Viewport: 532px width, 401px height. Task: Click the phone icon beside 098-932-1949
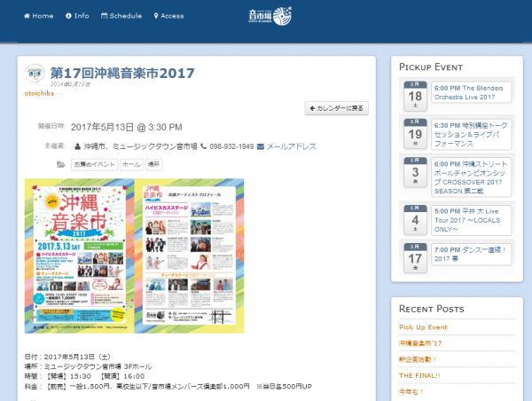tap(204, 146)
